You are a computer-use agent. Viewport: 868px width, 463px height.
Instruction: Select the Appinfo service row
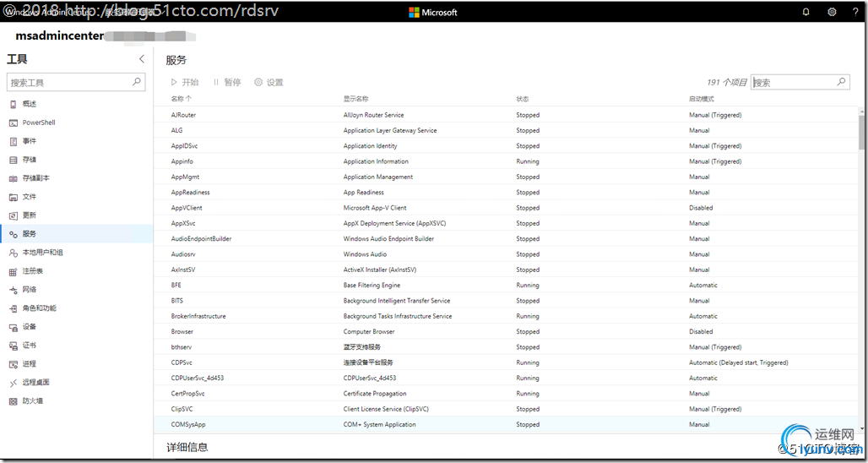click(x=506, y=161)
